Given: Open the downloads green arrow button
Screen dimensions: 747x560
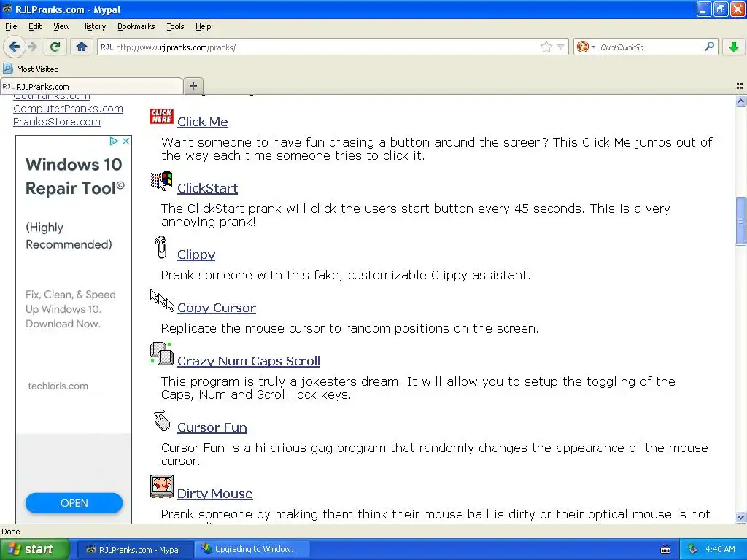Looking at the screenshot, I should (734, 47).
